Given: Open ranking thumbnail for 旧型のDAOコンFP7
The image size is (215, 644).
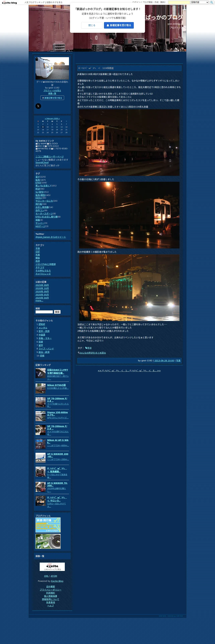Looking at the screenshot, I should [41, 373].
